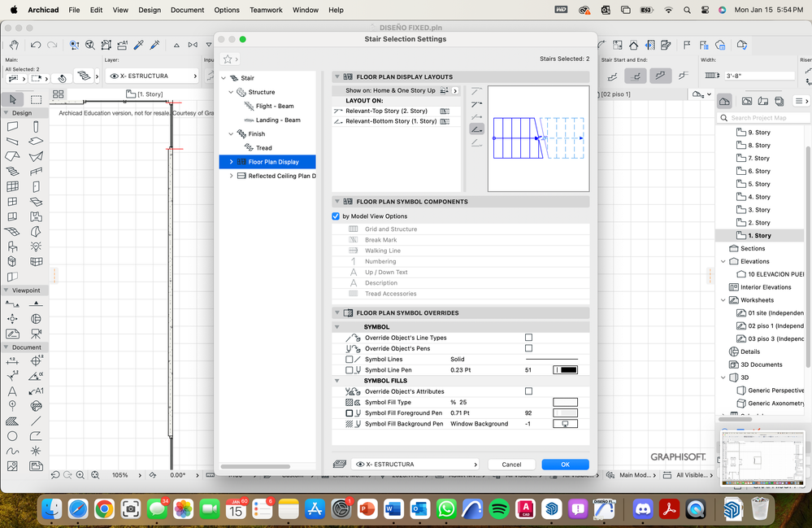Image resolution: width=812 pixels, height=528 pixels.
Task: Collapse the Floor Plan Symbol Overrides section
Action: coord(337,312)
